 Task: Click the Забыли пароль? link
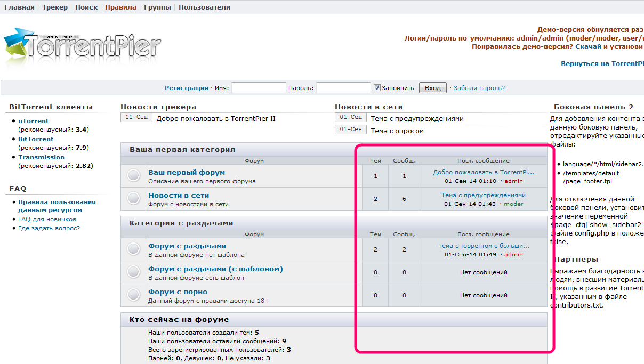(x=479, y=88)
